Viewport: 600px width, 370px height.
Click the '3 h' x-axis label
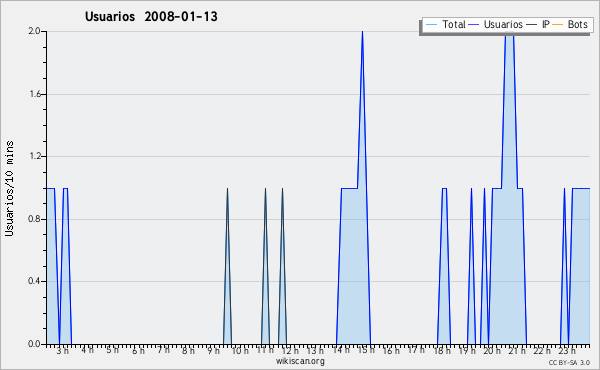click(62, 351)
